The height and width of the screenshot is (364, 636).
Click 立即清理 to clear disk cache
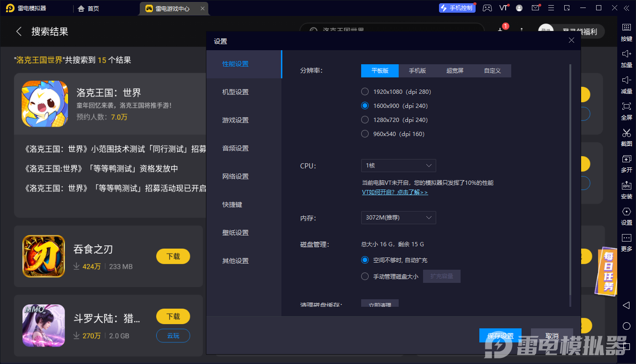coord(379,304)
